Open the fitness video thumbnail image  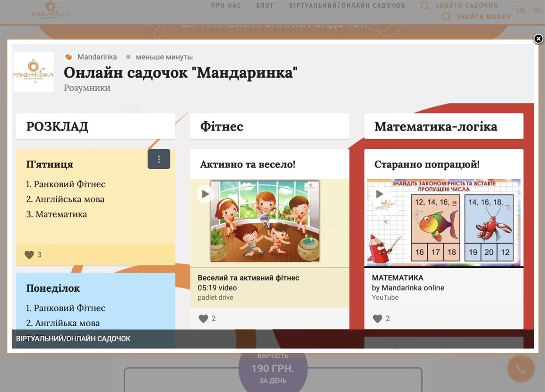[265, 222]
